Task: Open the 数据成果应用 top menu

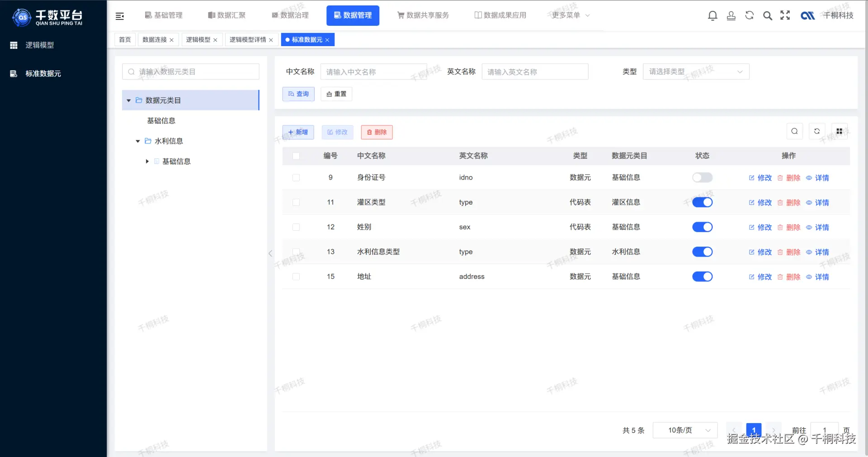Action: 500,15
